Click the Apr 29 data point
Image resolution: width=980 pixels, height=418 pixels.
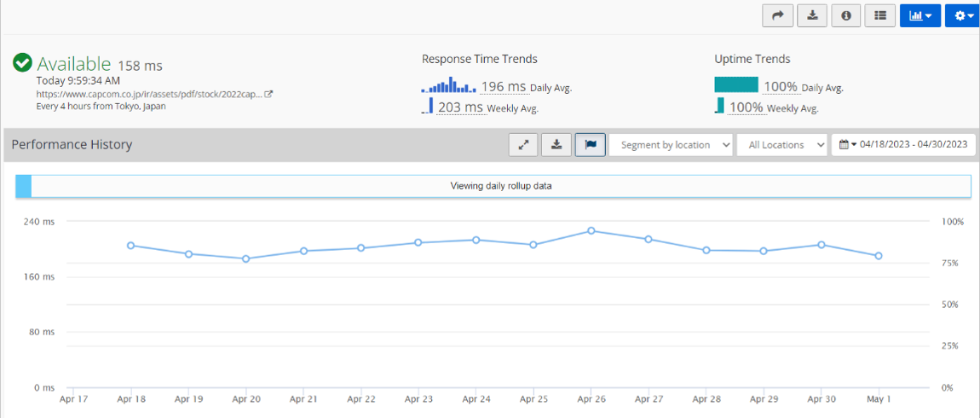point(764,251)
